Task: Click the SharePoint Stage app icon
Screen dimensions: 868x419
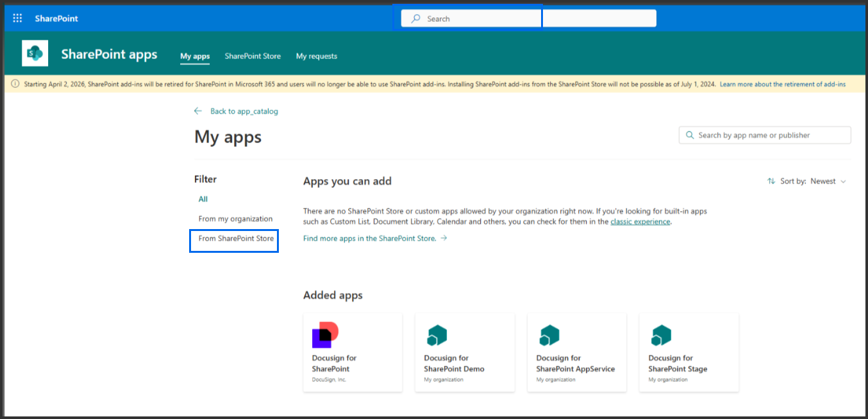Action: 661,335
